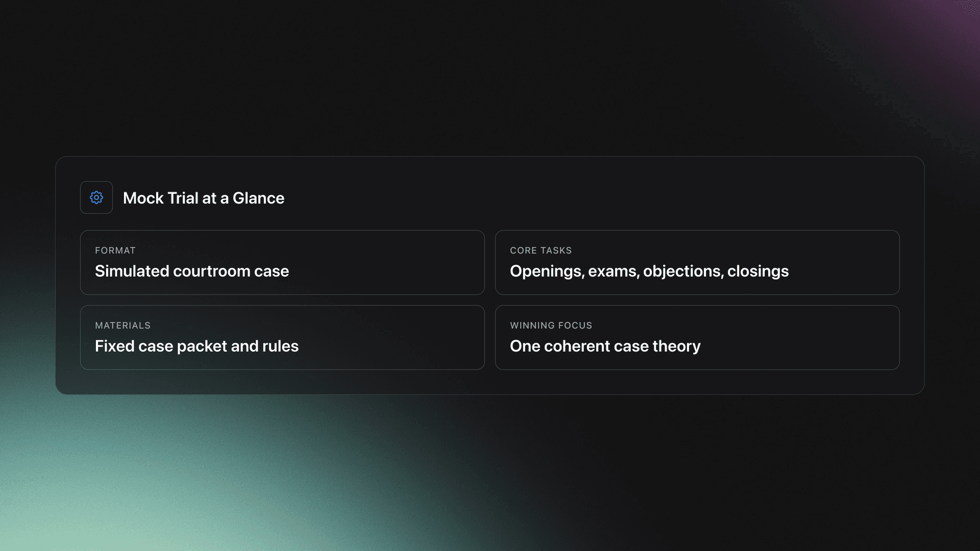The image size is (980, 551).
Task: Select the word "Glance" in the heading
Action: click(258, 198)
